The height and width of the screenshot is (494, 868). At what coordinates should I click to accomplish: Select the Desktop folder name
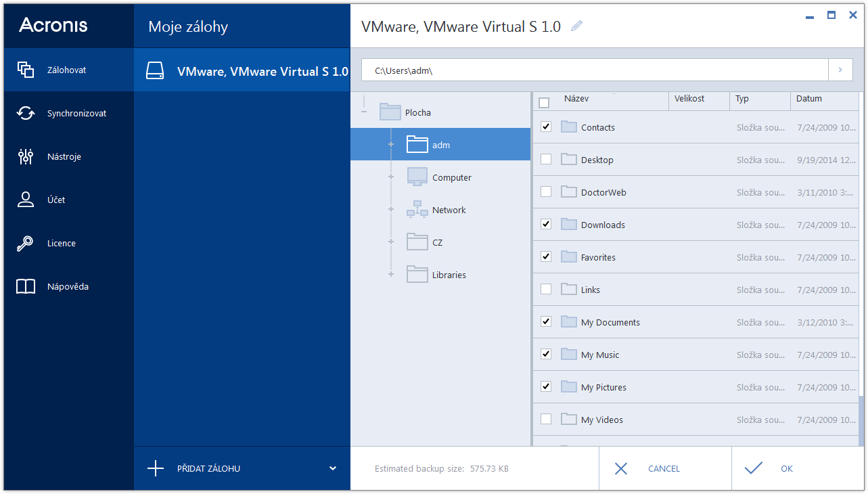click(597, 160)
